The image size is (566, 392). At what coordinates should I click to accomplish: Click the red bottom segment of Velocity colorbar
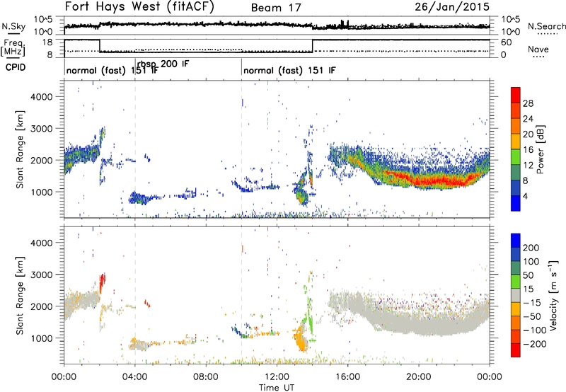(516, 350)
